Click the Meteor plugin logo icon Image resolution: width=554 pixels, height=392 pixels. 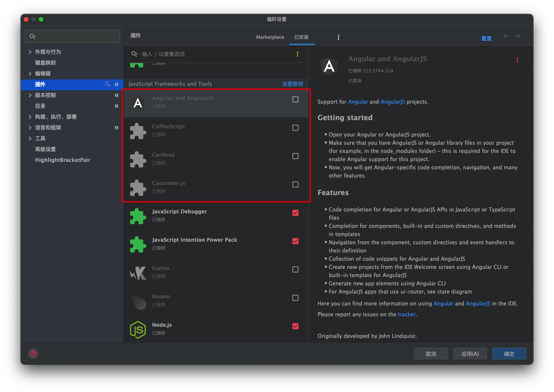click(x=138, y=301)
